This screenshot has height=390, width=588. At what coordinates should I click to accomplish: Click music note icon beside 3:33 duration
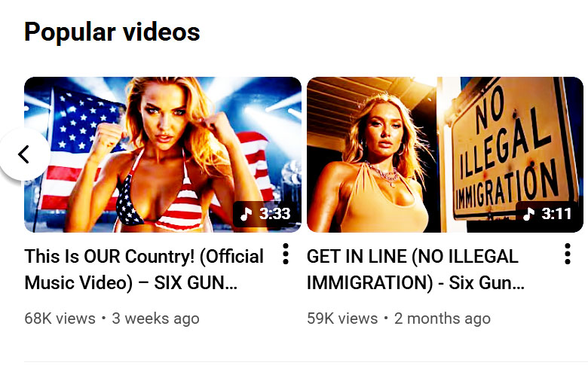[x=246, y=214]
